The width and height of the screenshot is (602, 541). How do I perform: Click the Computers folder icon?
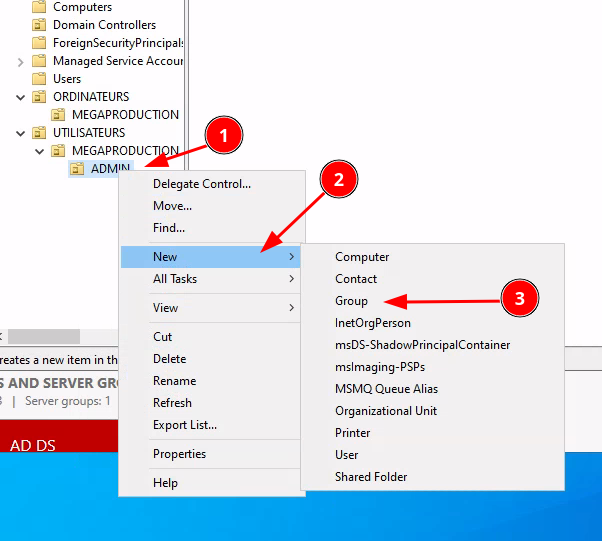coord(40,7)
